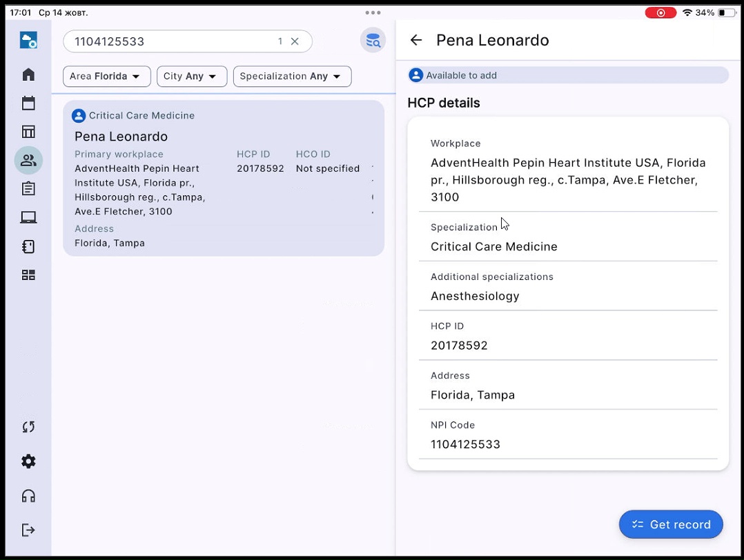Select the contacts people icon in sidebar
744x560 pixels.
28,160
